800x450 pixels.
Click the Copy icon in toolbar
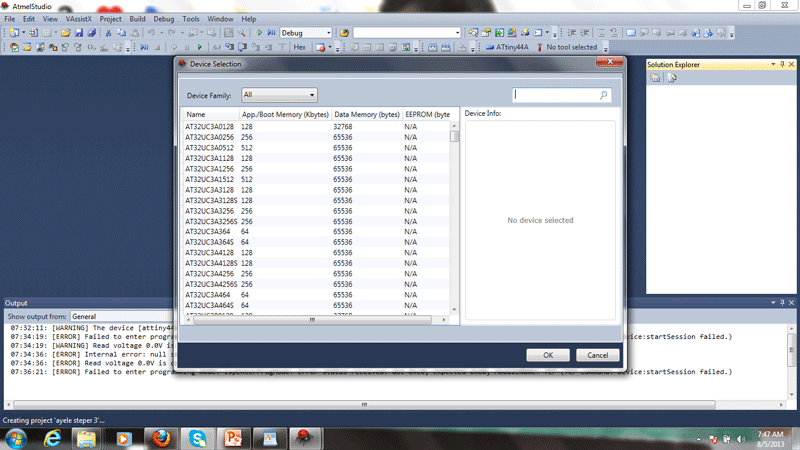[121, 33]
